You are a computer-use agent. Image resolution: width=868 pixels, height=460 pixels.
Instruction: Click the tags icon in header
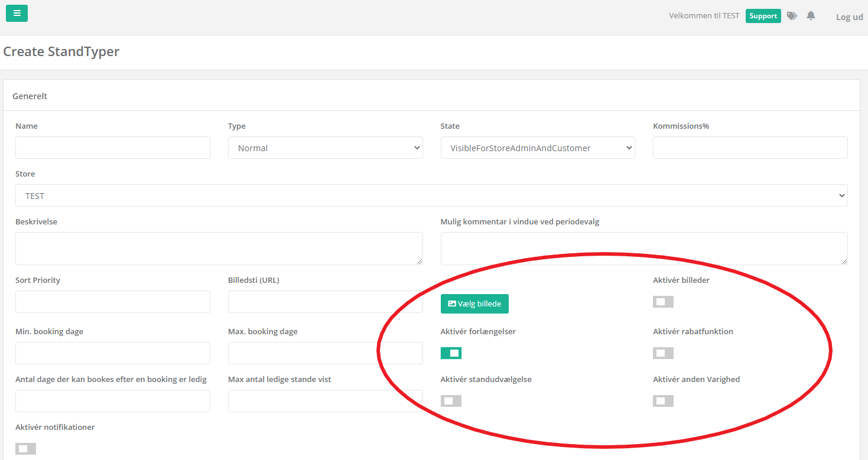(792, 16)
